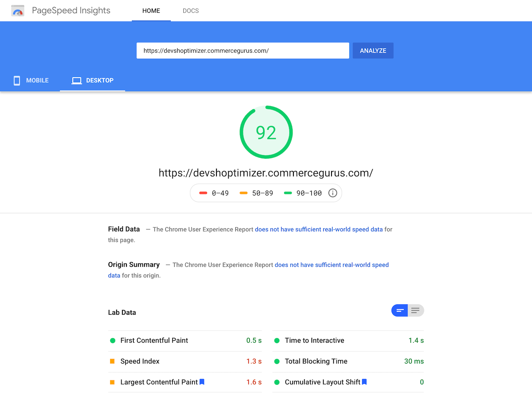
Task: Click the desktop monitor icon
Action: tap(77, 81)
